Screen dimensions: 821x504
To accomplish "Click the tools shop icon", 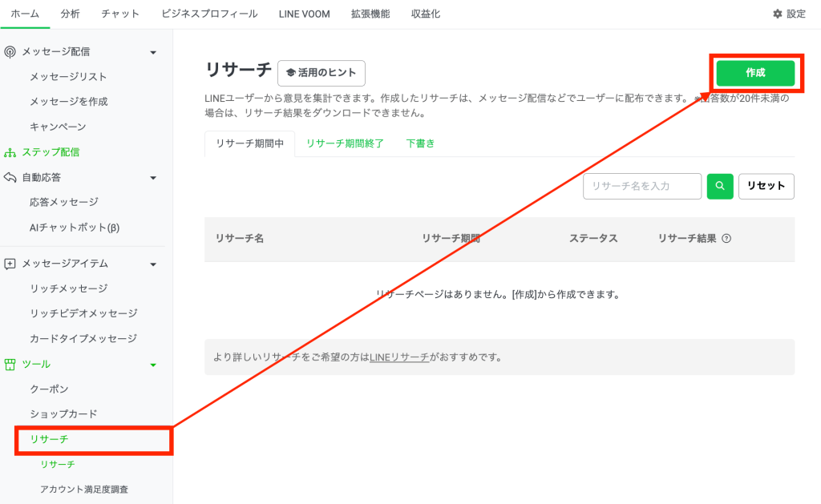I will pos(10,365).
